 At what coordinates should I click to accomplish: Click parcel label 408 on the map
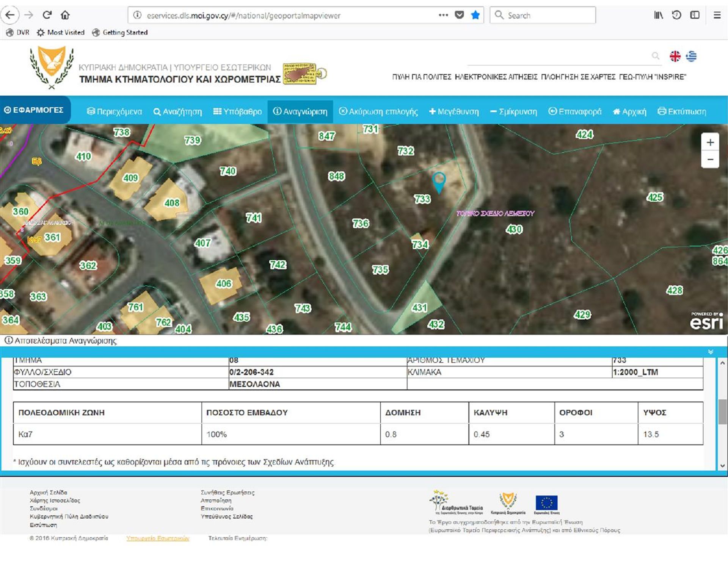pos(172,203)
